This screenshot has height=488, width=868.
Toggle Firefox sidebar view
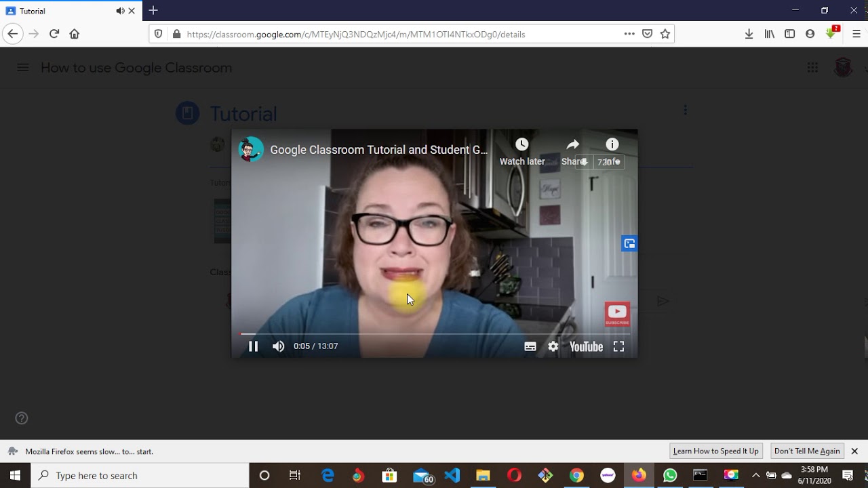click(790, 34)
